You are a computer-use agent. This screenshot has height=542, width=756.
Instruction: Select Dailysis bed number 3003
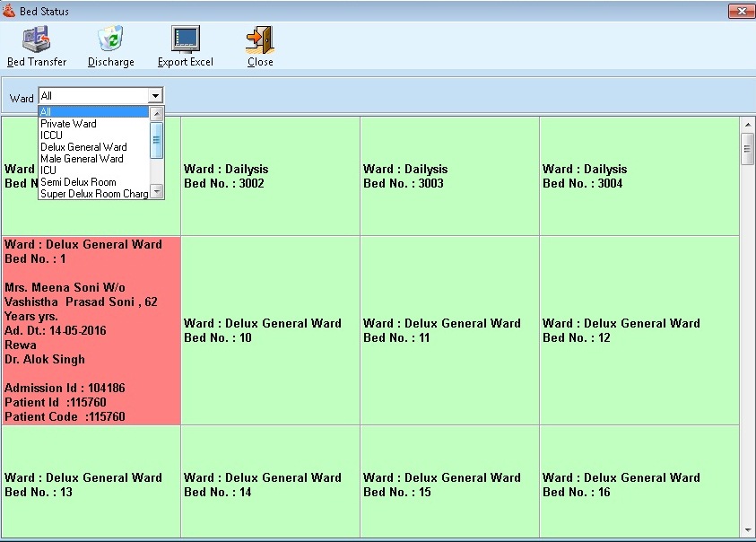(449, 176)
